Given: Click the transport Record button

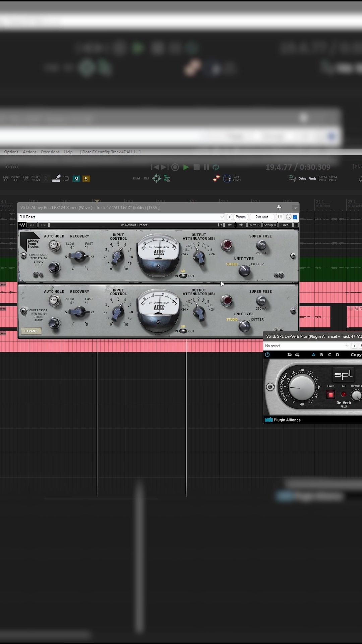Looking at the screenshot, I should pos(175,167).
